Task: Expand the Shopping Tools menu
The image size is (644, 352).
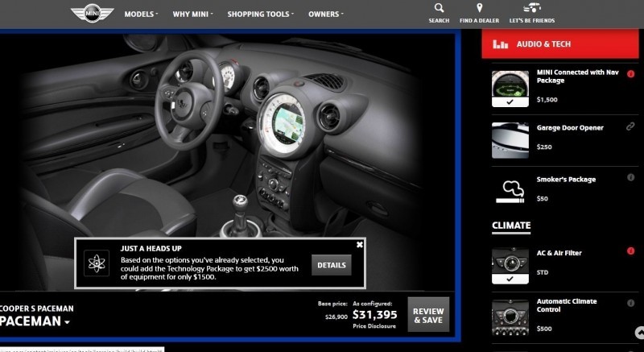Action: [x=260, y=14]
